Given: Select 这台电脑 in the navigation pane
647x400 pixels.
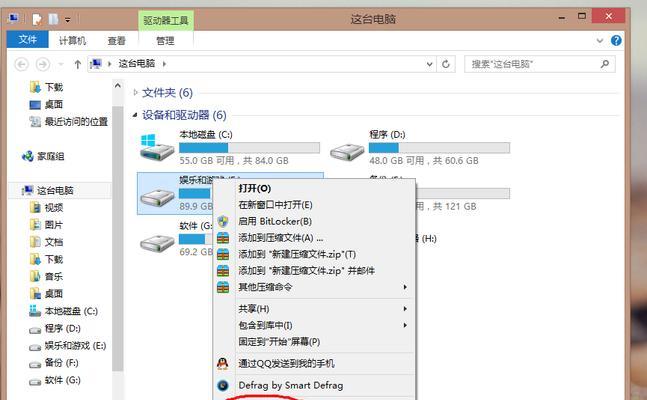Looking at the screenshot, I should (x=55, y=190).
